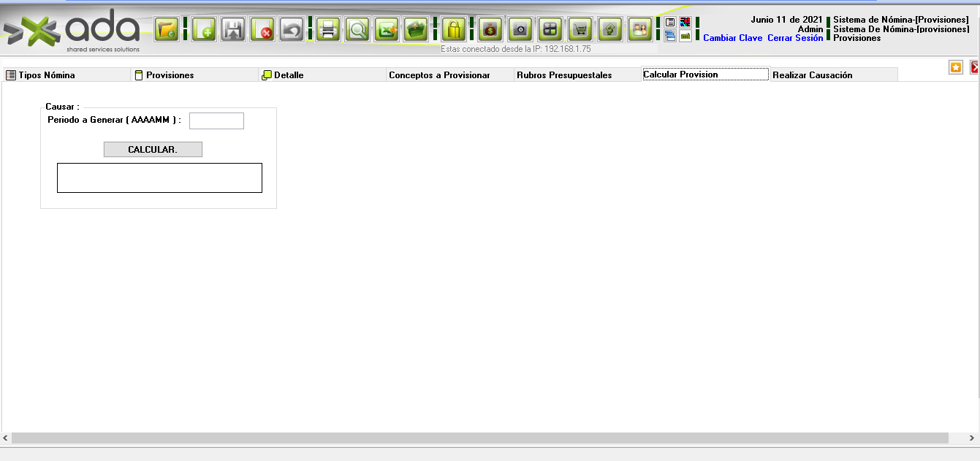
Task: Switch to the Provisiones tab
Action: (195, 75)
